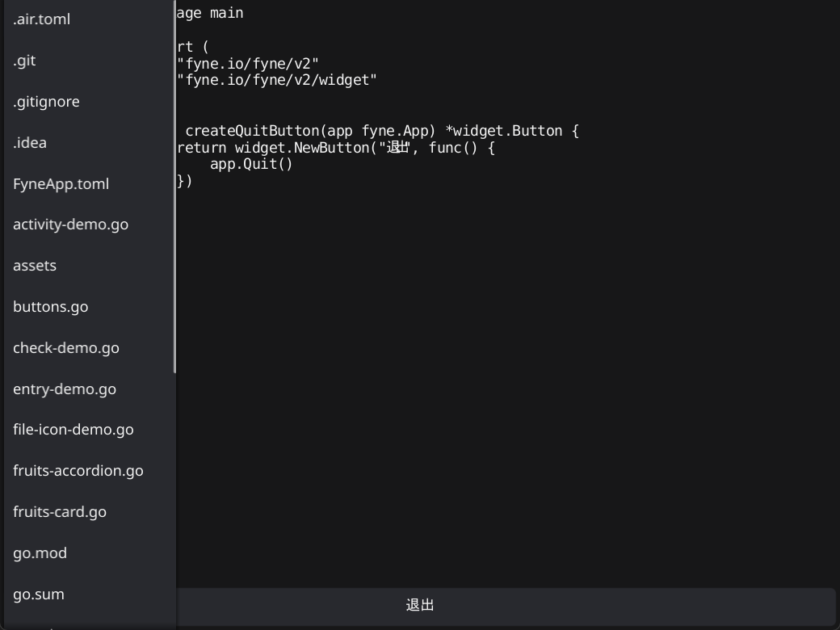This screenshot has width=840, height=630.
Task: Click the "fyne.io/fyne/v2/widget" import line
Action: click(x=277, y=80)
